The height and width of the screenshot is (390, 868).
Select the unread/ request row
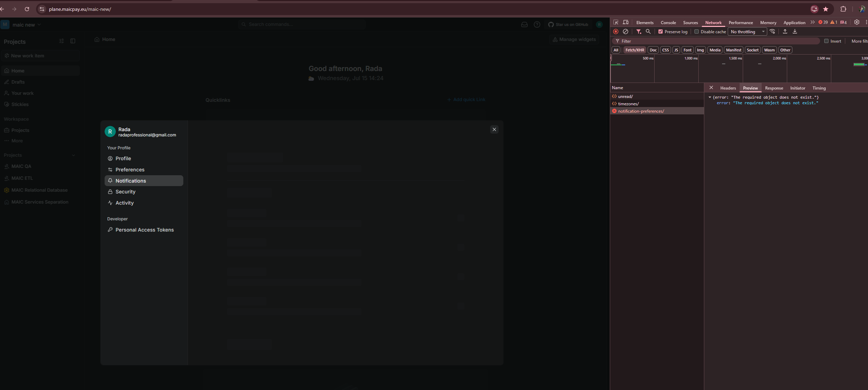(657, 97)
